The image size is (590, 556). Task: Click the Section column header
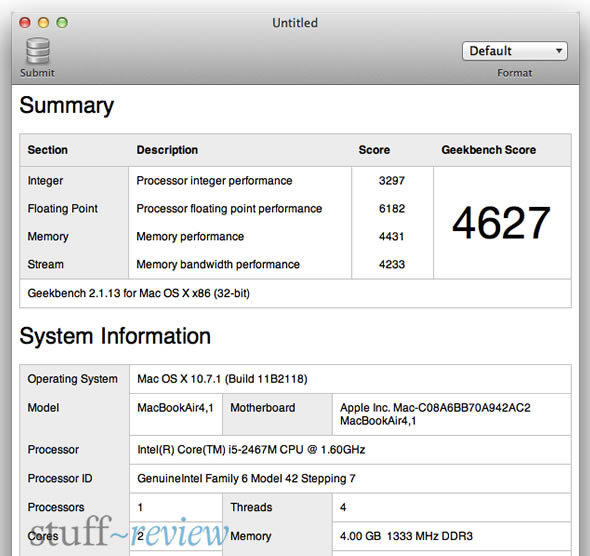[x=47, y=150]
